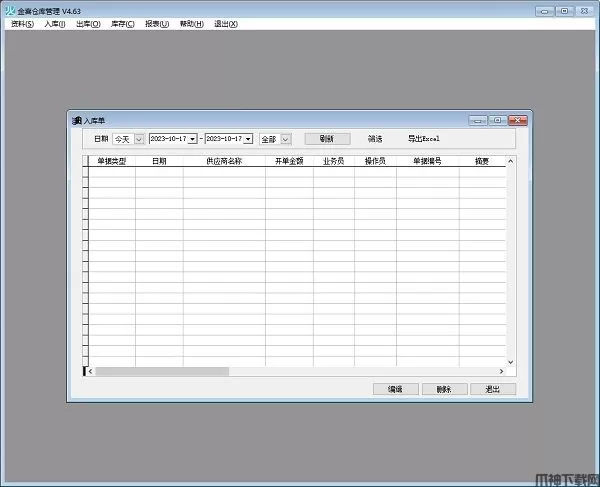Open the 入库(I) menu
The height and width of the screenshot is (487, 600).
pyautogui.click(x=55, y=24)
